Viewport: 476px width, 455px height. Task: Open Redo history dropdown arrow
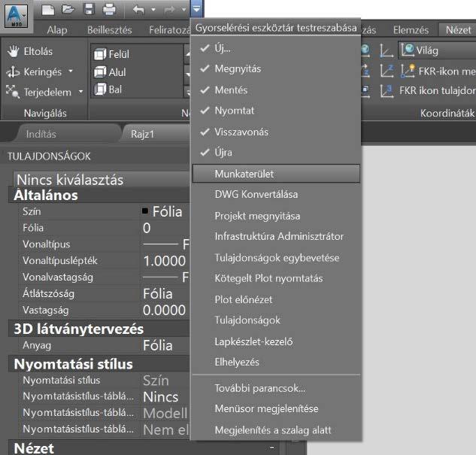pyautogui.click(x=184, y=10)
